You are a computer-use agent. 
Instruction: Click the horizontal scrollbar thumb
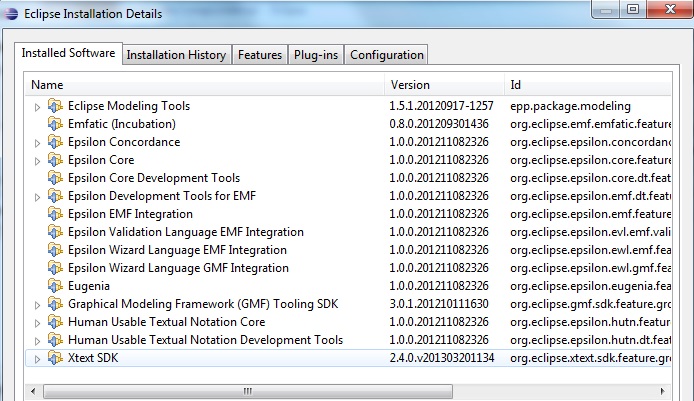[x=248, y=391]
